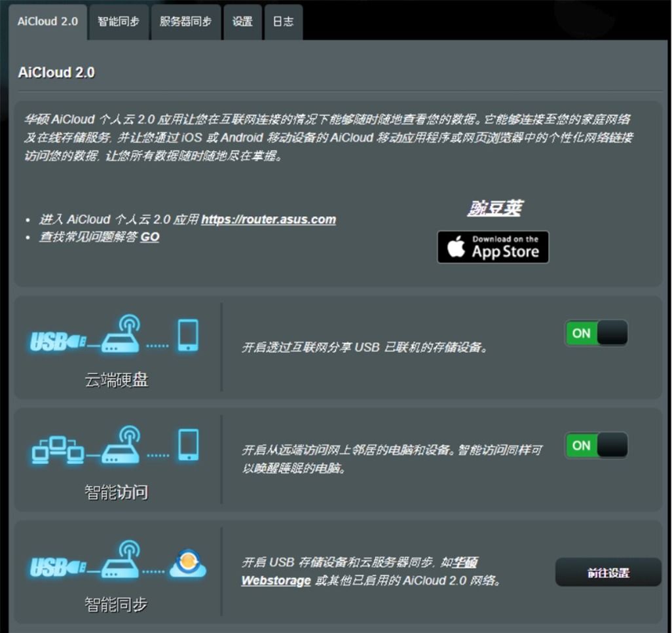
Task: Select the 云端硬盘 label
Action: point(117,380)
